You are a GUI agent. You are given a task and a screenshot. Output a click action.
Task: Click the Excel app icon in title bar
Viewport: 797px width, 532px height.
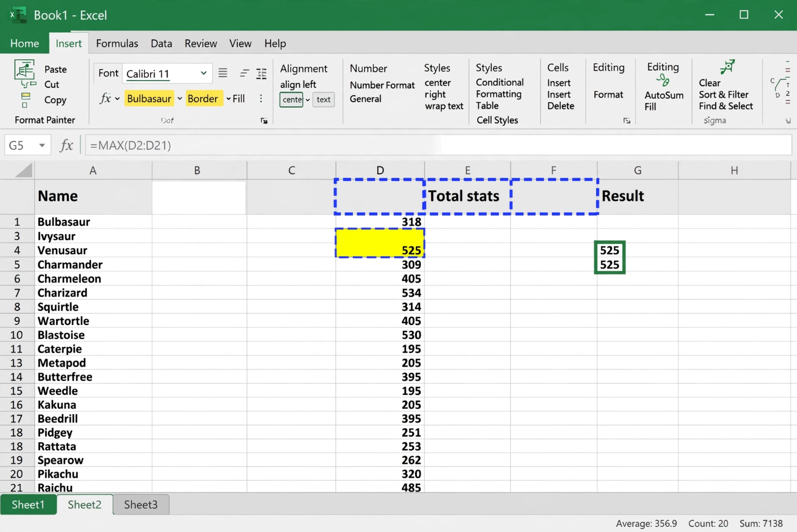tap(18, 15)
